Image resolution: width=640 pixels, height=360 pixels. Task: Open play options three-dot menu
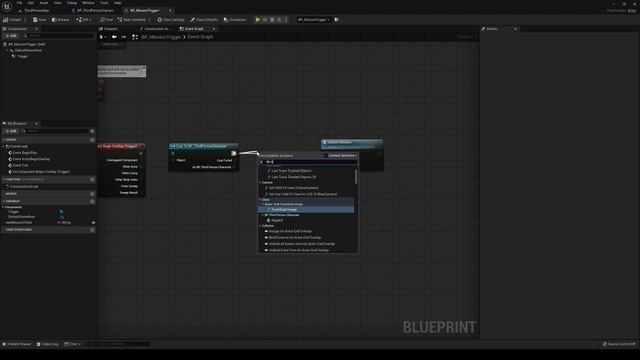[286, 20]
